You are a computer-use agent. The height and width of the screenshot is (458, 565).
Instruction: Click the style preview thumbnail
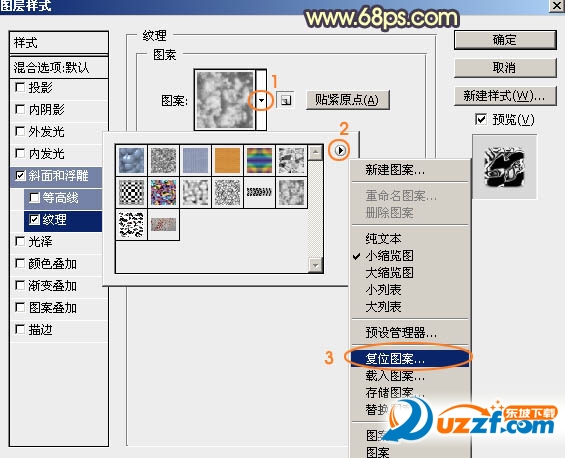click(x=504, y=167)
